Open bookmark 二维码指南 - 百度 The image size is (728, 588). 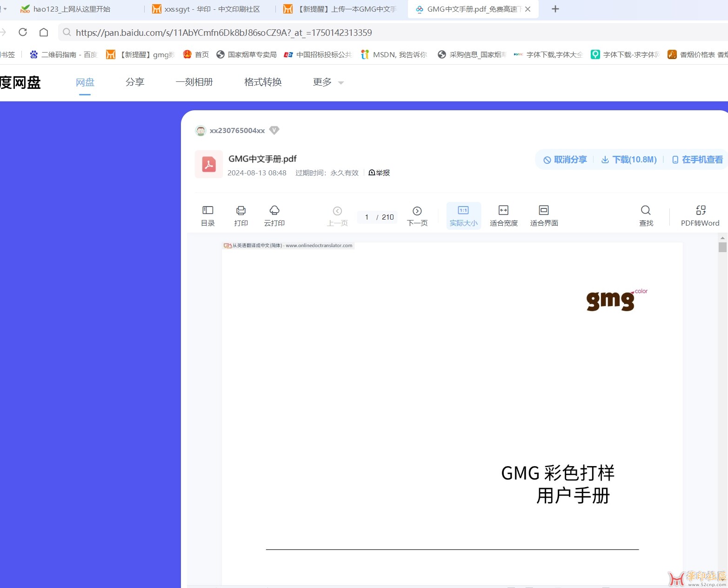coord(63,55)
